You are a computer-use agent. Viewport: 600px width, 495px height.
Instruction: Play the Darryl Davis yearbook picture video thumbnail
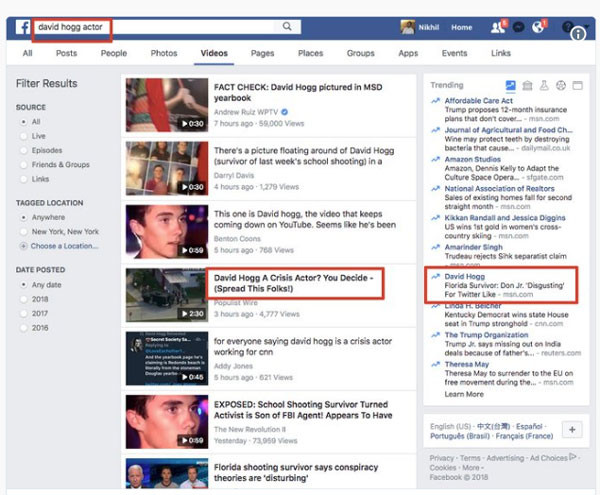click(x=167, y=168)
